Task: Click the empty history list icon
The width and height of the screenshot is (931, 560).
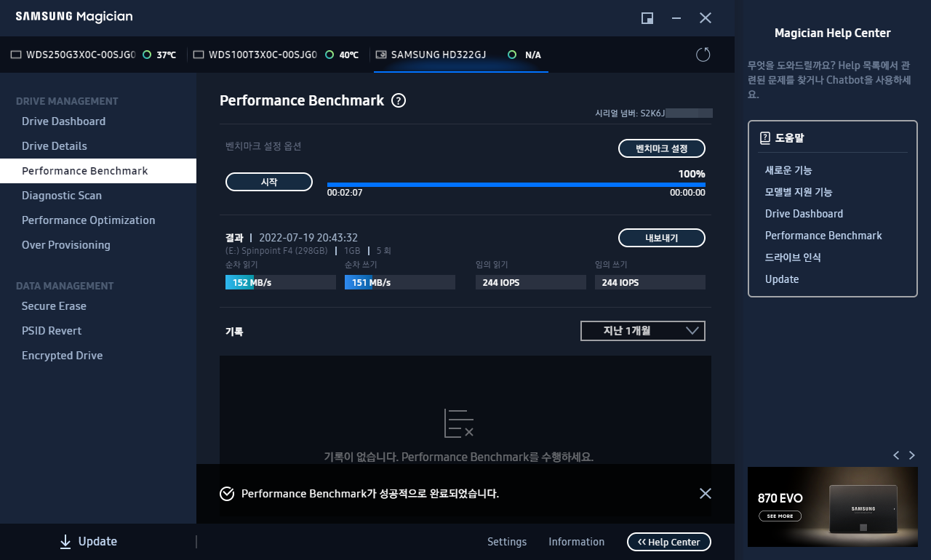Action: pos(459,423)
